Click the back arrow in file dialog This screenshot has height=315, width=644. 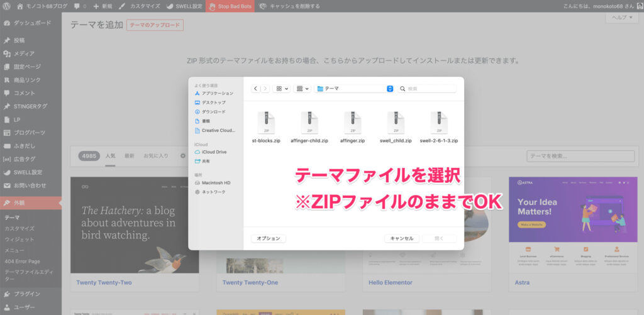256,89
